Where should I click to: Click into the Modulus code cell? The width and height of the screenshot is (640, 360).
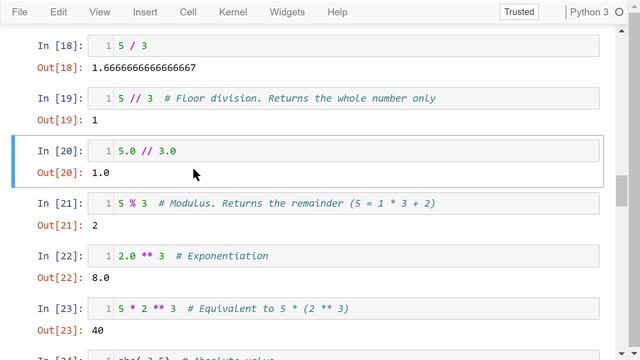tap(343, 203)
